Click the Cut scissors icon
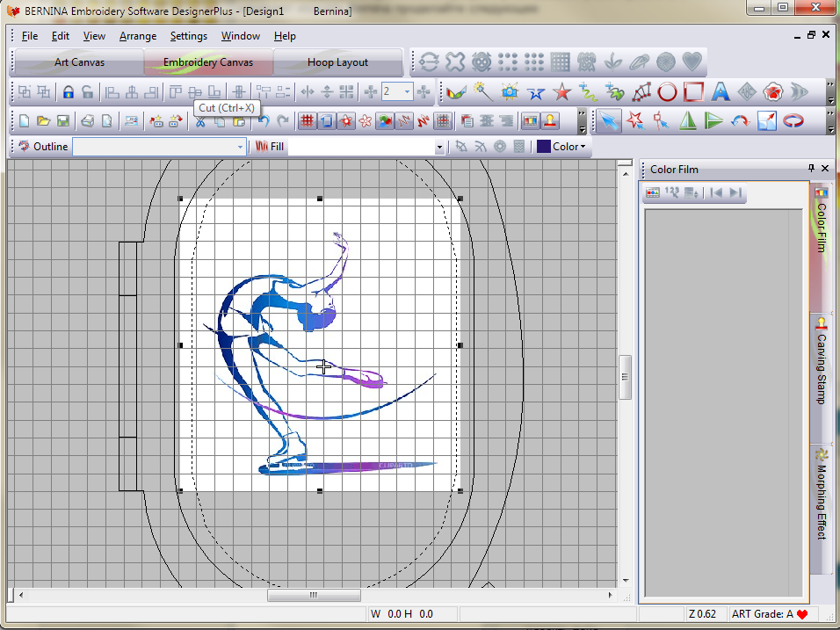The image size is (840, 630). pos(200,121)
